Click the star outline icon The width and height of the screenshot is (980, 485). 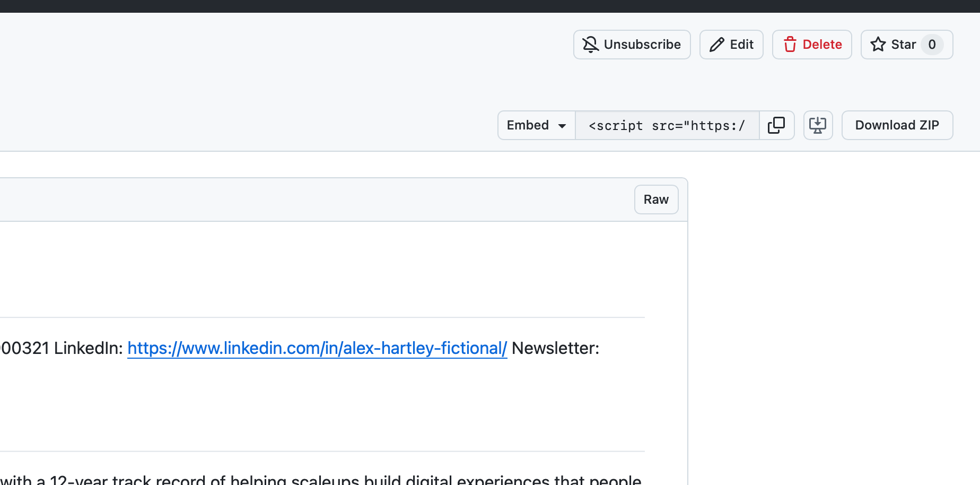coord(878,45)
